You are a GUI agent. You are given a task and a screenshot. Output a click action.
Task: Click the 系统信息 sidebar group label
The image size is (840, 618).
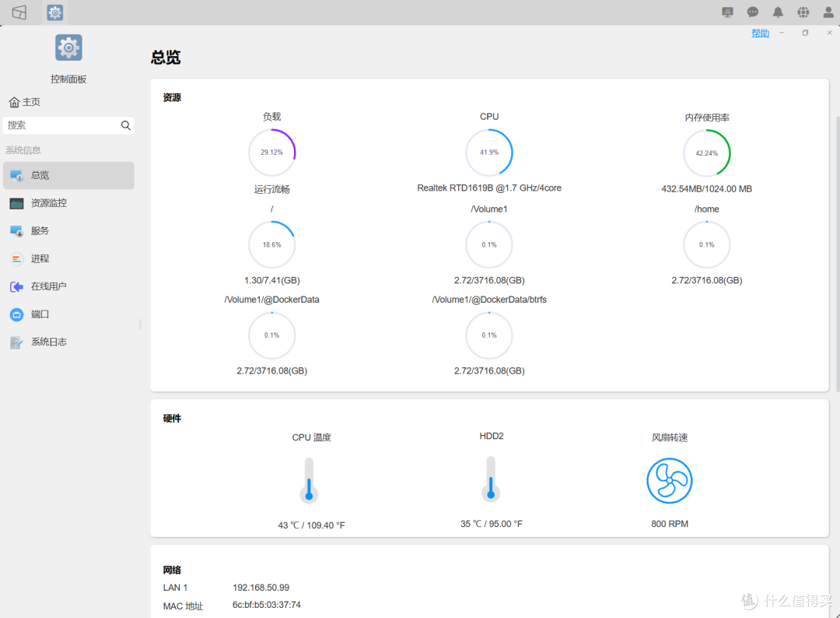23,150
